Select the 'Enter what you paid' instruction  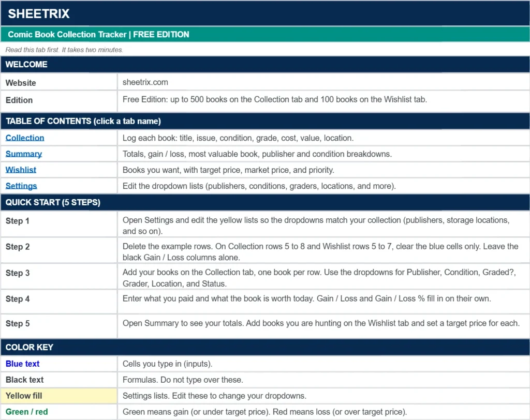click(323, 302)
